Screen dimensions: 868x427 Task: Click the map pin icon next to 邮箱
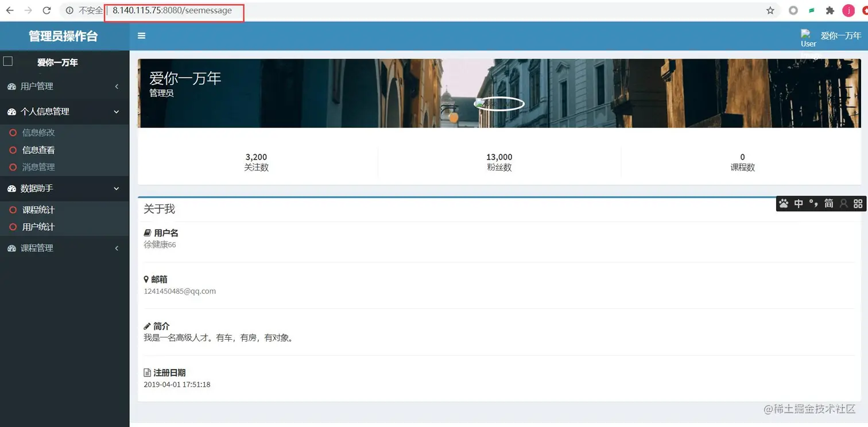(146, 280)
